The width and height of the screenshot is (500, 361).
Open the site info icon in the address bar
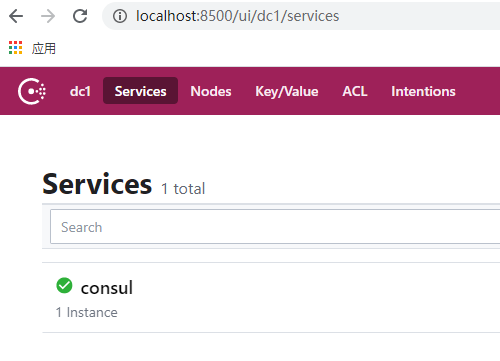(x=120, y=16)
